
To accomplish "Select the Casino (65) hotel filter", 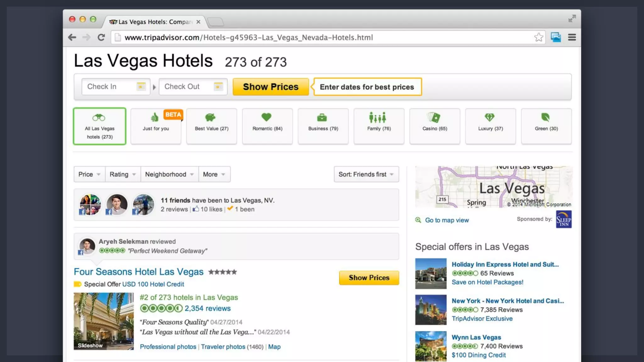I will tap(435, 126).
